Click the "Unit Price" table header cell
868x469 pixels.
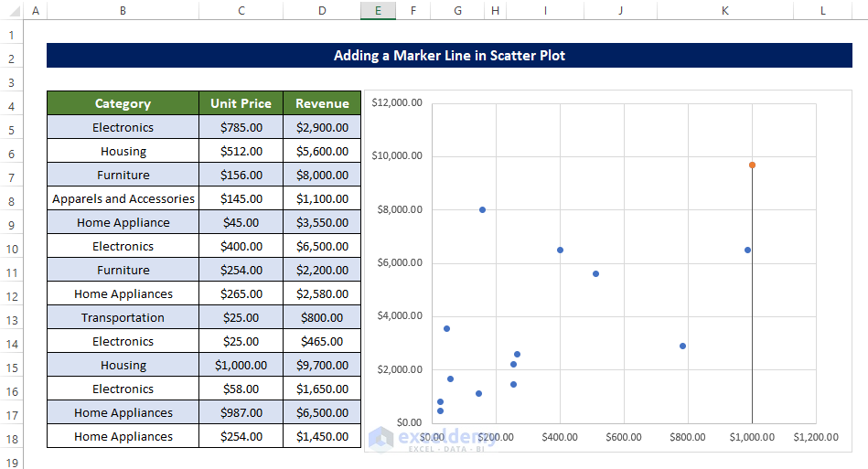pyautogui.click(x=241, y=103)
